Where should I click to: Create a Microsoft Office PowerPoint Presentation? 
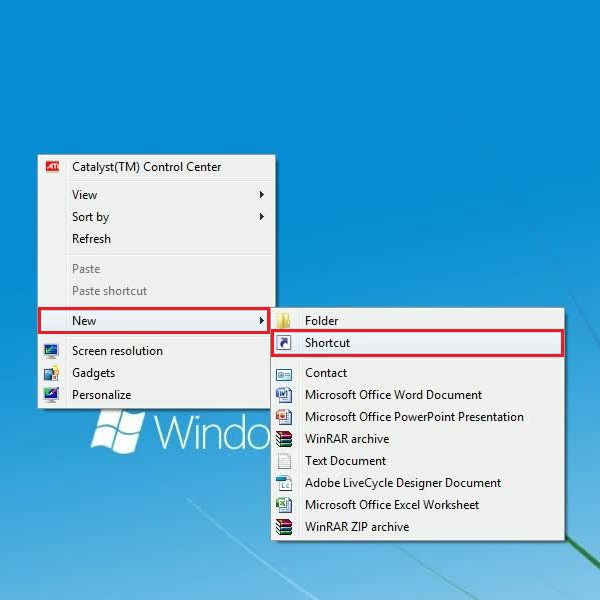tap(417, 417)
